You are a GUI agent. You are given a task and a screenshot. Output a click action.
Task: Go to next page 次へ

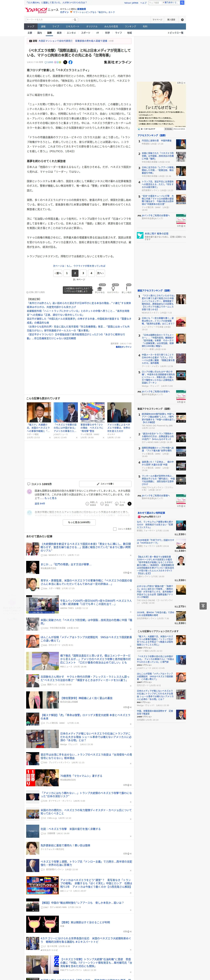[x=100, y=273]
